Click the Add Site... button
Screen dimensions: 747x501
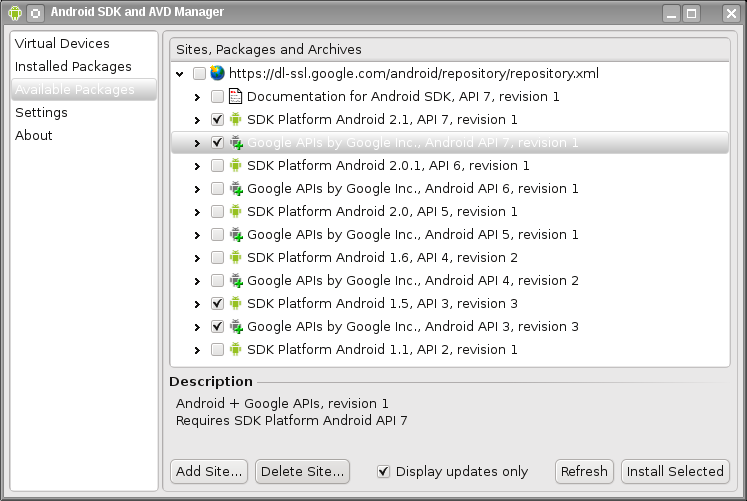click(209, 471)
